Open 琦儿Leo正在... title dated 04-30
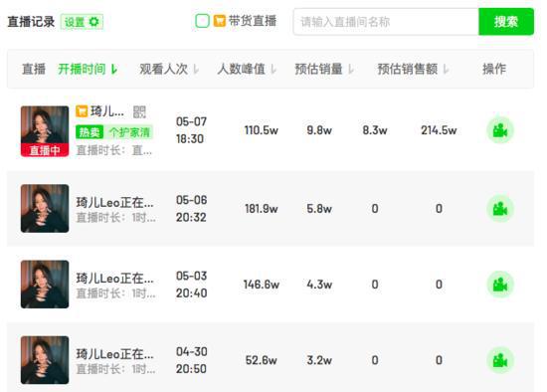The image size is (547, 392). coord(114,354)
